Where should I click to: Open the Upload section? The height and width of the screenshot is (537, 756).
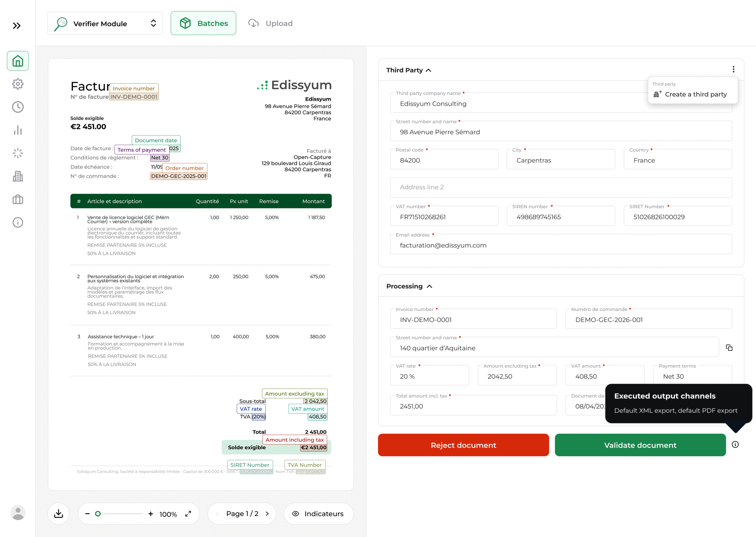coord(270,23)
